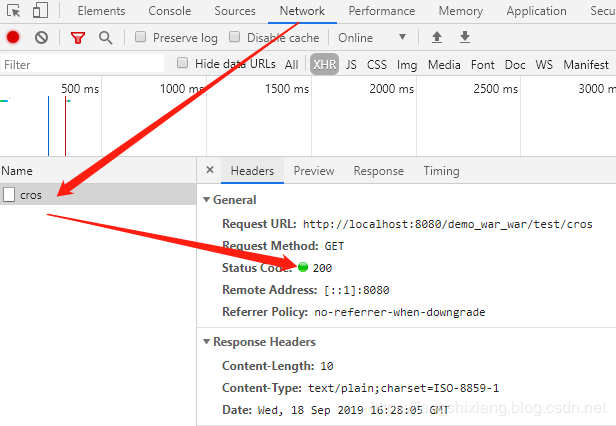Filter requests by Doc type

pos(515,64)
